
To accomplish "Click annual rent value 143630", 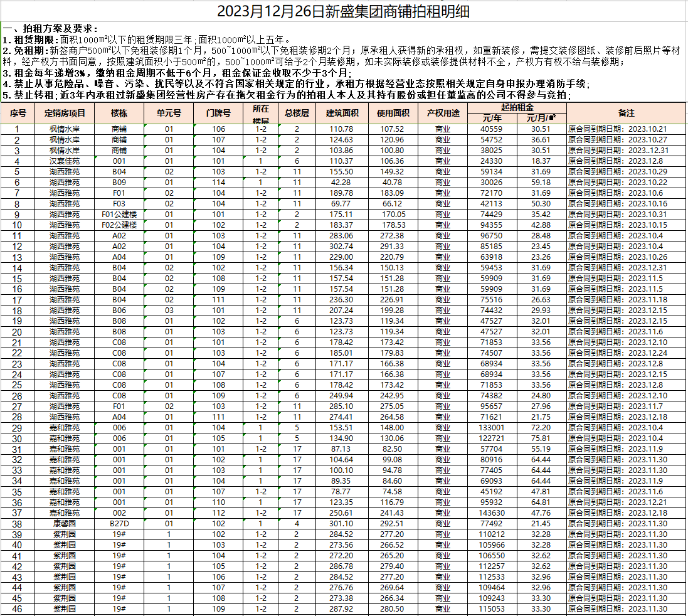I will (x=492, y=513).
